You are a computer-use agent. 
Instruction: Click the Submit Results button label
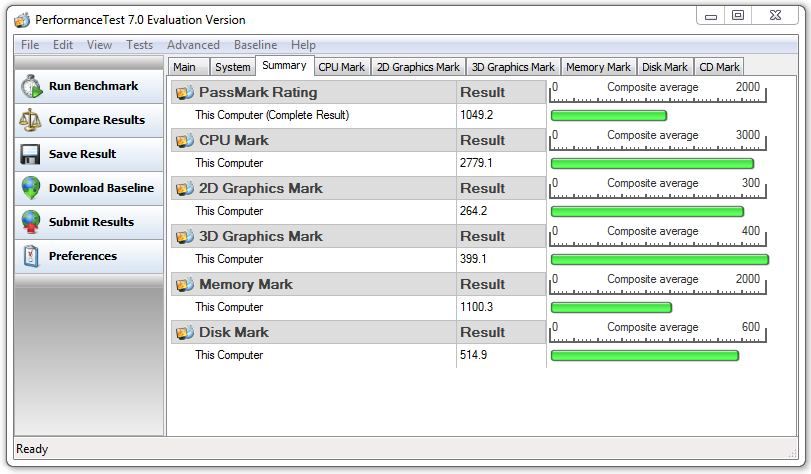pyautogui.click(x=92, y=222)
